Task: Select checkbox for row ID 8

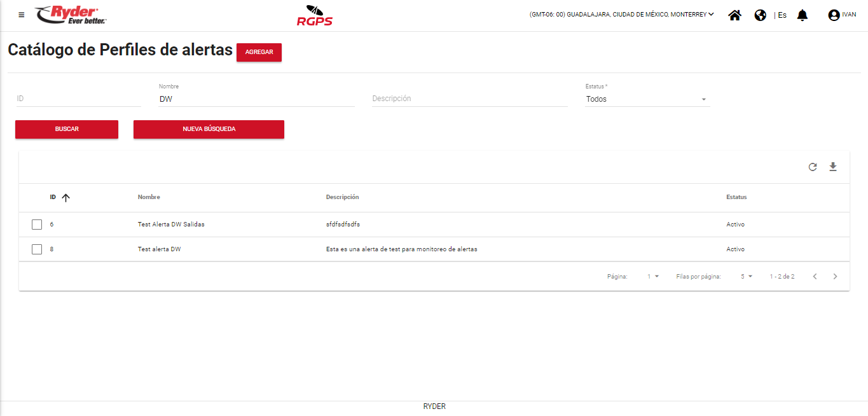Action: pyautogui.click(x=37, y=249)
